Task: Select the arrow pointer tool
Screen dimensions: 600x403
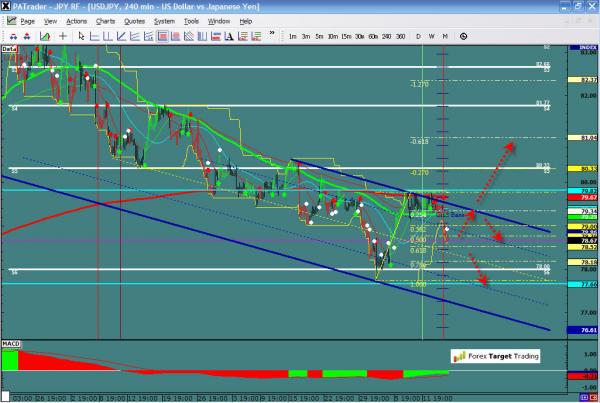Action: (x=81, y=36)
